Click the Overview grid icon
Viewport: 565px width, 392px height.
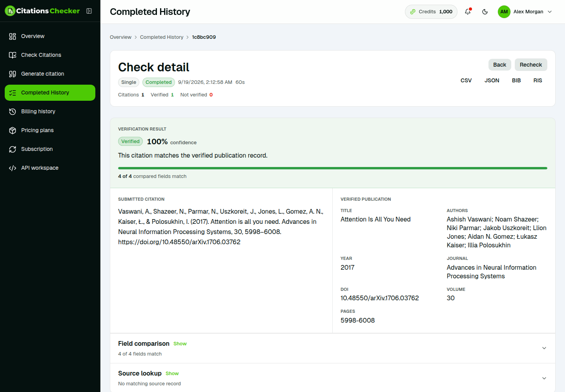click(x=13, y=36)
